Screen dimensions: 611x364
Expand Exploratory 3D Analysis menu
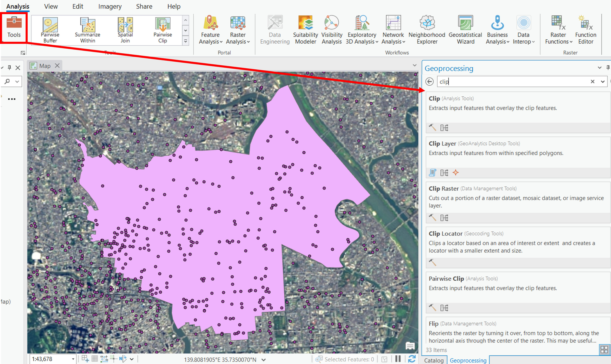click(x=362, y=30)
